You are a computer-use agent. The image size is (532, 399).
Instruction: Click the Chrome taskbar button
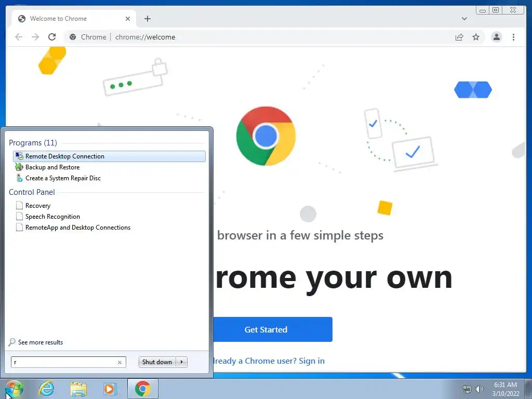tap(143, 389)
